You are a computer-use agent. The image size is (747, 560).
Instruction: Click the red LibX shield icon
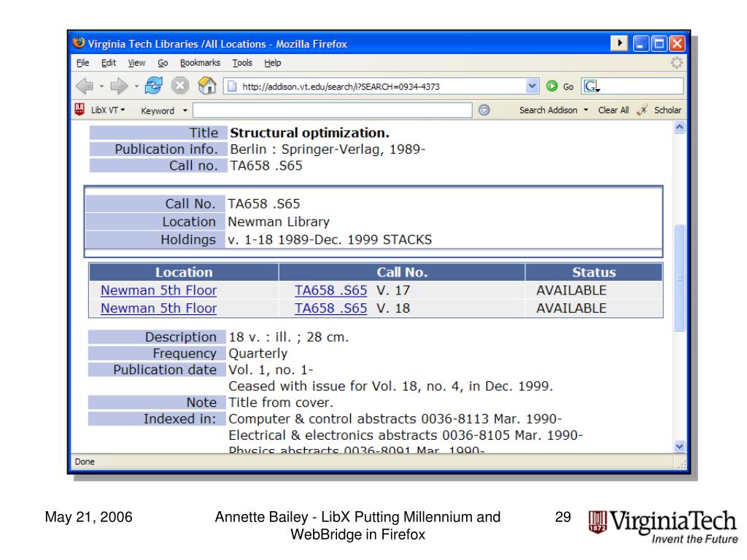tap(80, 110)
